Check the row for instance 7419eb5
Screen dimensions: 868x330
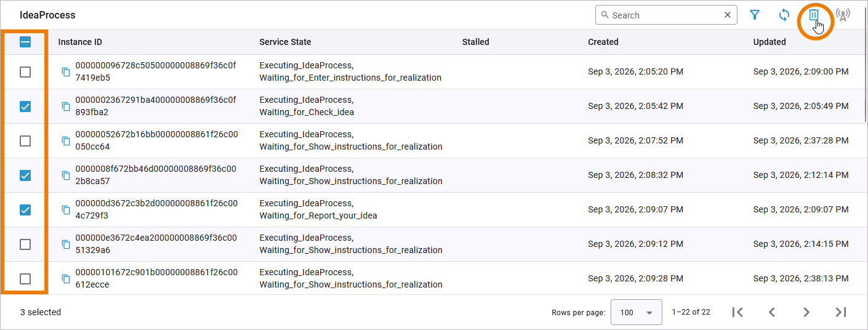pyautogui.click(x=25, y=72)
